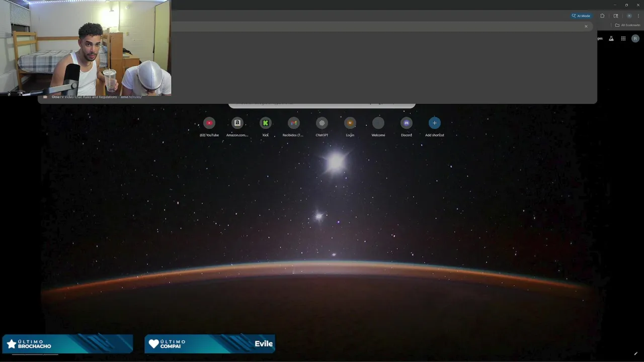The height and width of the screenshot is (362, 644).
Task: Open the Chrome profile avatar in toolbar
Action: pyautogui.click(x=629, y=16)
